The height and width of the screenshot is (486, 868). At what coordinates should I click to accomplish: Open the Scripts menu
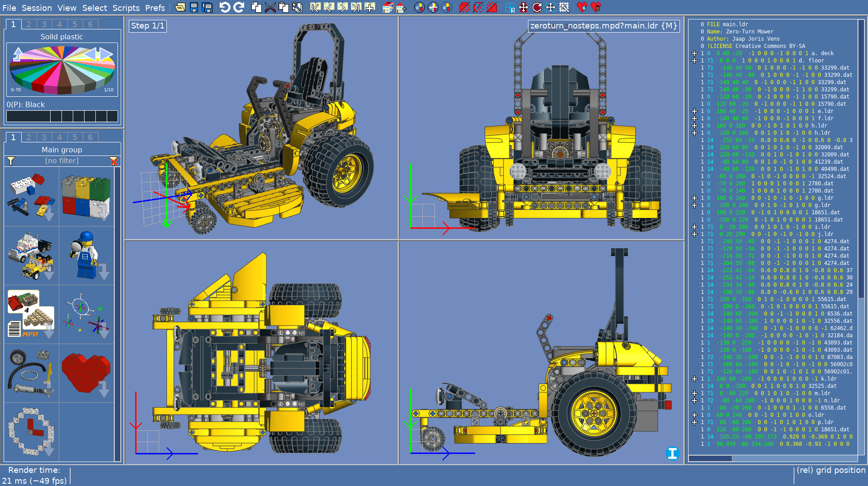pos(126,8)
